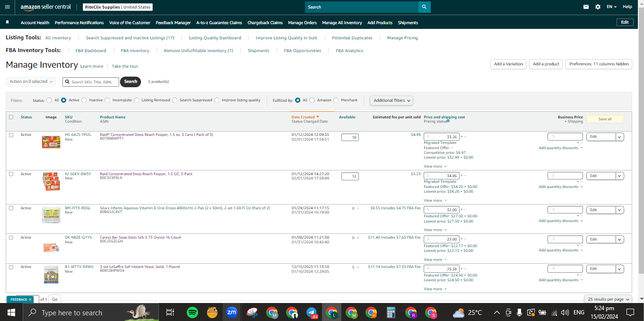The width and height of the screenshot is (644, 321).
Task: Click the bookmark flag icon before Account Health
Action: pos(8,22)
